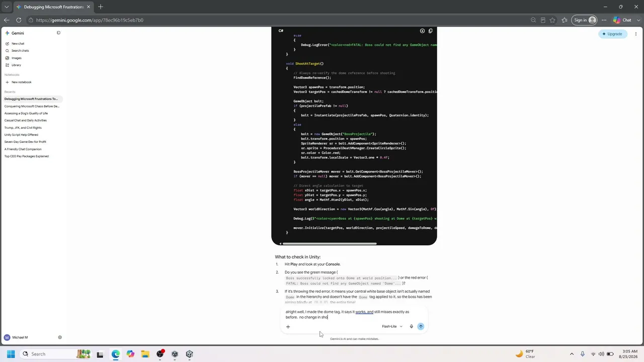Start a New chat
This screenshot has height=362, width=644.
(18, 44)
